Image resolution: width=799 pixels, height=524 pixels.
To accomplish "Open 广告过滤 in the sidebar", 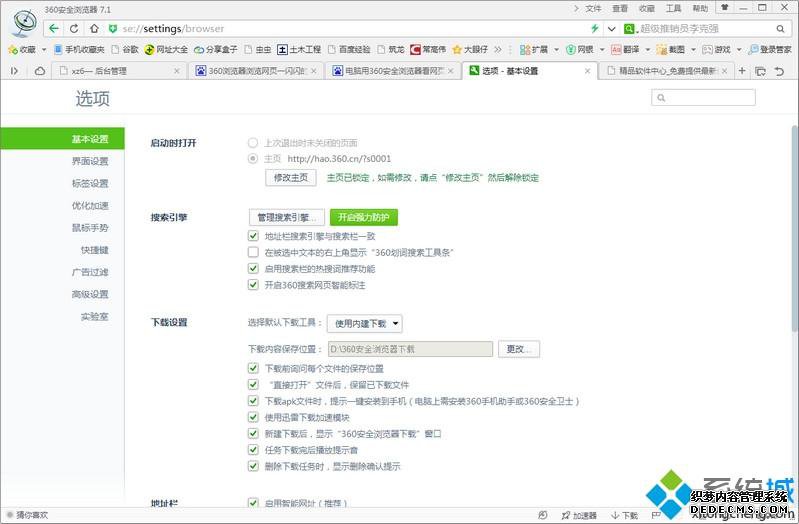I will point(90,272).
